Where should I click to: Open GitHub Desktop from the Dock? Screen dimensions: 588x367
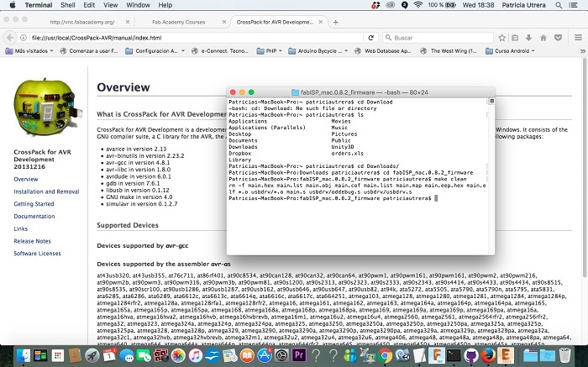click(471, 355)
